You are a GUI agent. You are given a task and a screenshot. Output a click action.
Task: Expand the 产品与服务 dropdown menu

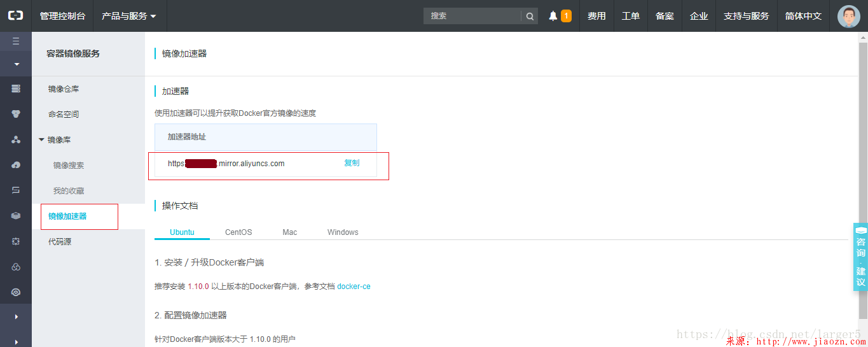tap(129, 16)
